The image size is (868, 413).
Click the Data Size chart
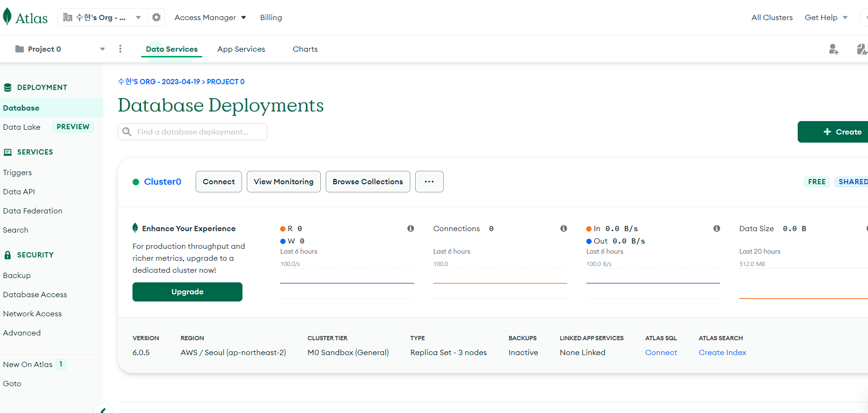coord(803,283)
